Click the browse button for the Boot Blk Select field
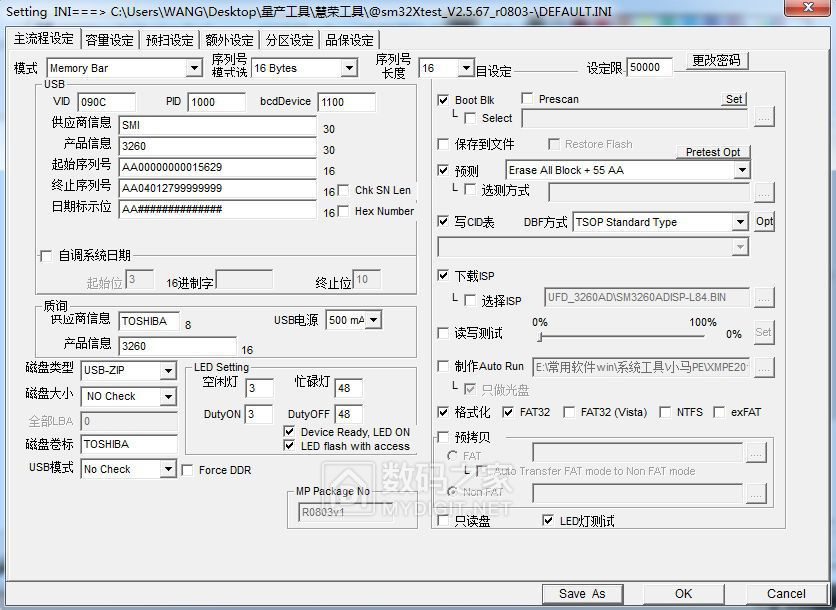Viewport: 836px width, 610px height. [x=764, y=118]
